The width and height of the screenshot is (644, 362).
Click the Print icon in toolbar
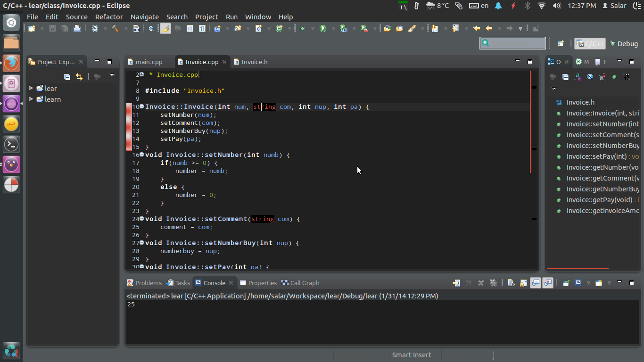77,28
